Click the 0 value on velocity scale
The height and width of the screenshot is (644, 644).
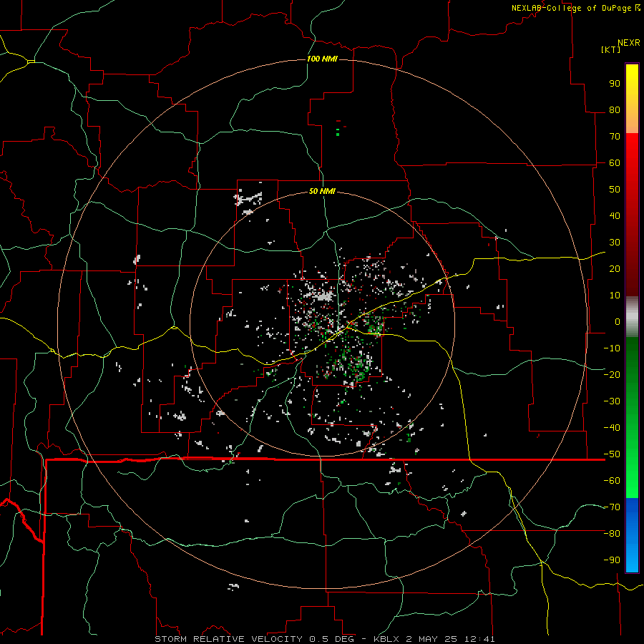(618, 322)
